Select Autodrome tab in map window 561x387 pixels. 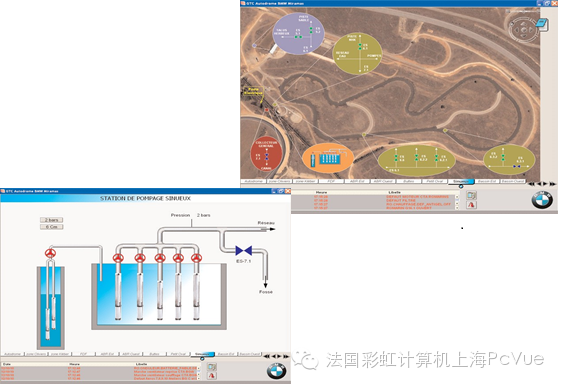[254, 181]
